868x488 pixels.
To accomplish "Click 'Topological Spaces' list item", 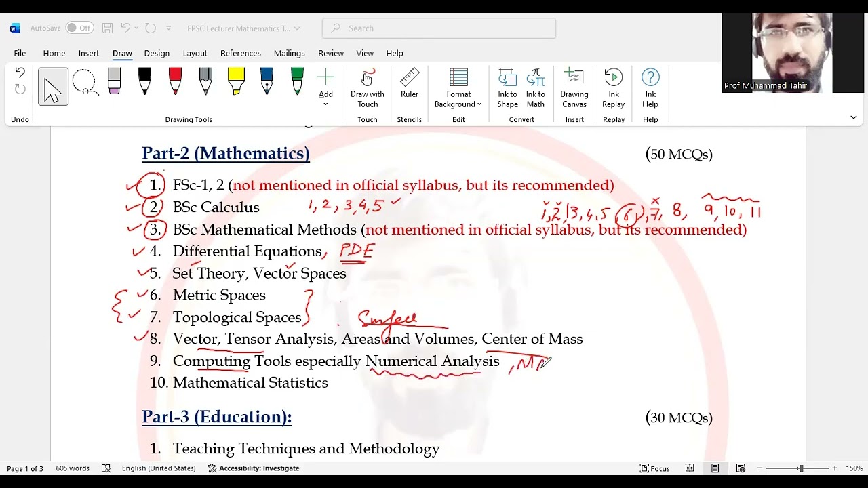I will click(237, 317).
